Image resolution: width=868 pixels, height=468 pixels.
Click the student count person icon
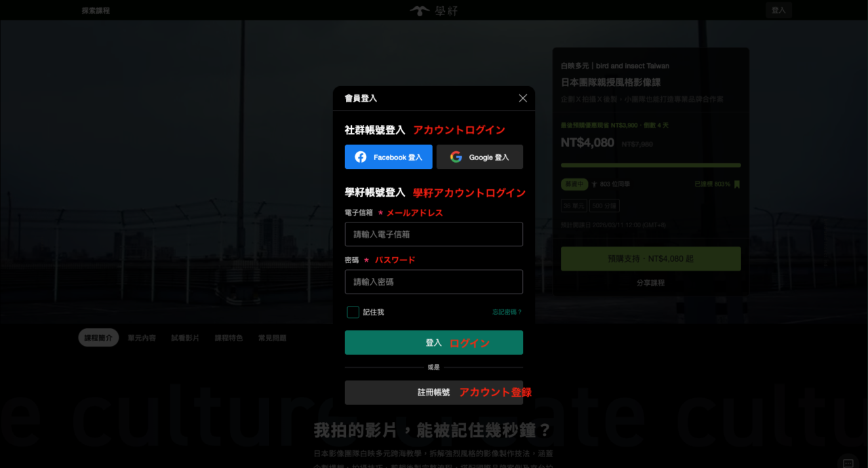pos(594,184)
